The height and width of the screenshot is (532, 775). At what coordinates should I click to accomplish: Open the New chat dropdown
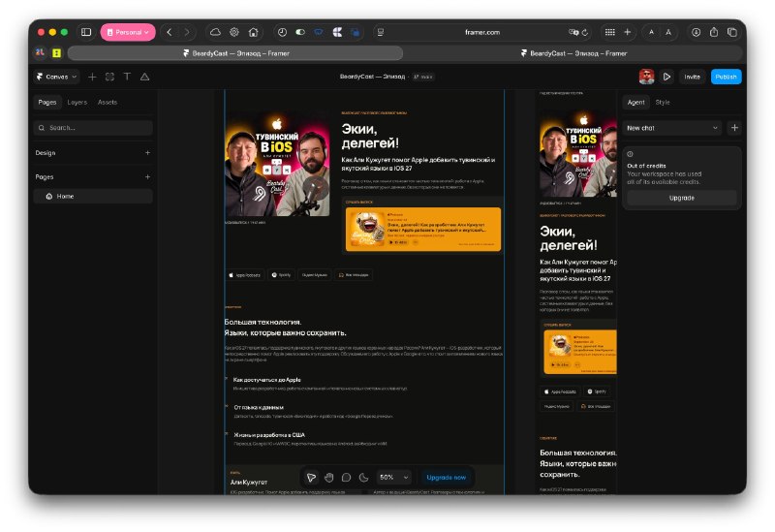click(672, 128)
